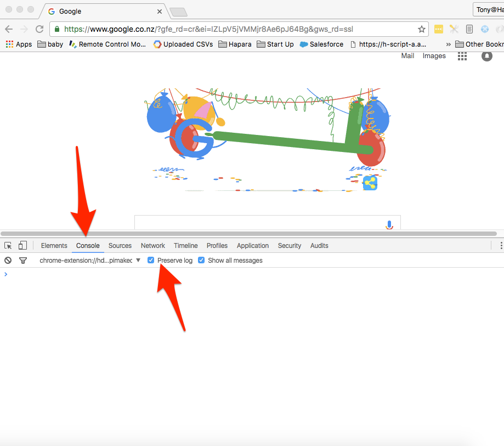
Task: Uncheck Show all messages checkbox
Action: click(201, 260)
